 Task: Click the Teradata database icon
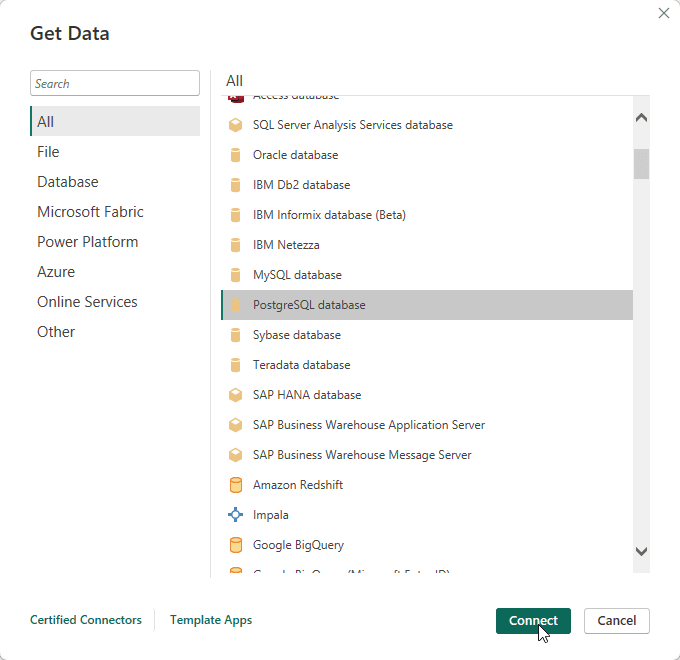click(235, 365)
